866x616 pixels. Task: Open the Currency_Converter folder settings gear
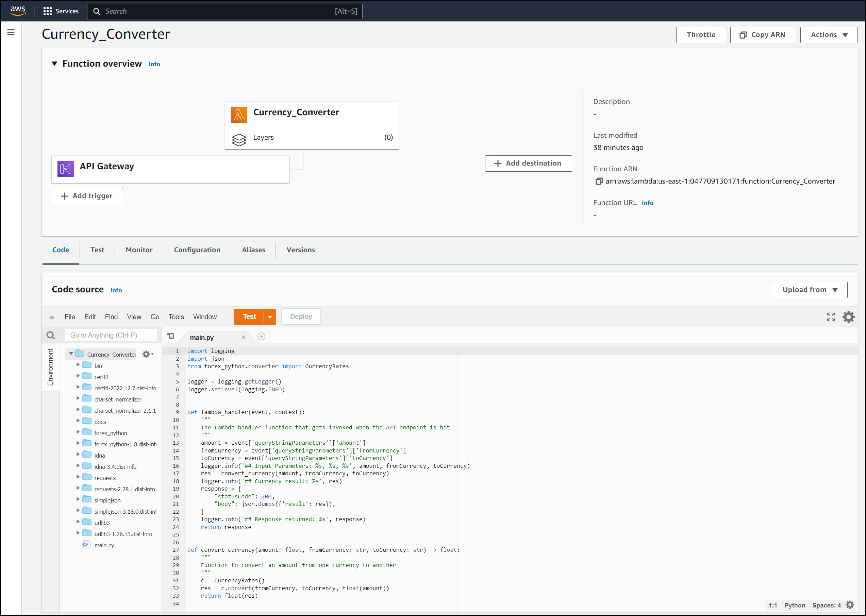point(146,354)
